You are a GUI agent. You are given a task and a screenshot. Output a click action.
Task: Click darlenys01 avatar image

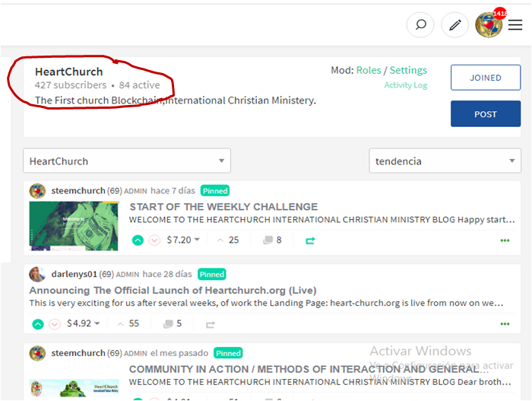click(x=37, y=274)
